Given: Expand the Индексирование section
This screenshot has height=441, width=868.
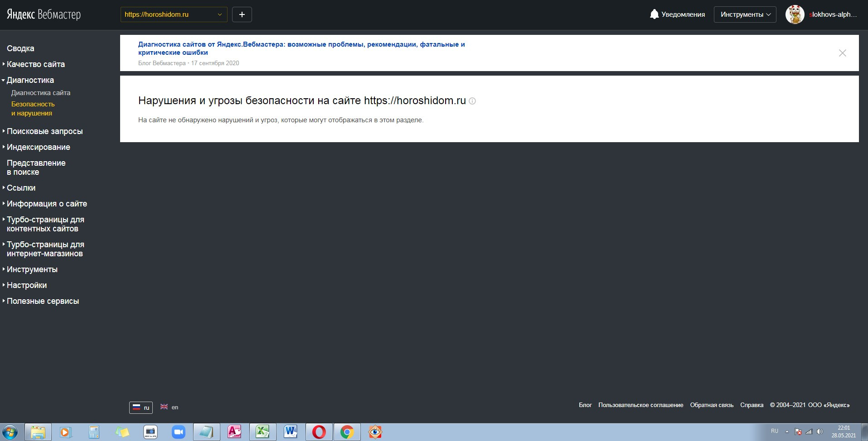Looking at the screenshot, I should tap(38, 147).
